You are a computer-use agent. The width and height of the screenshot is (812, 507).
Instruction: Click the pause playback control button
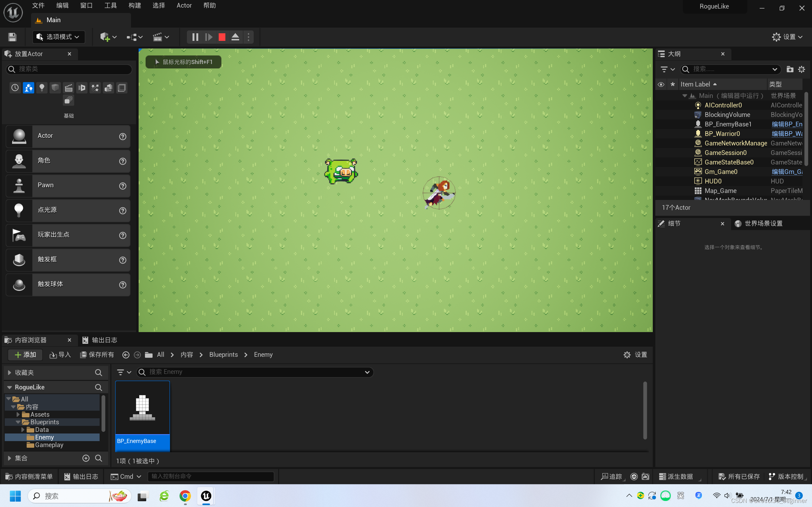pyautogui.click(x=195, y=37)
